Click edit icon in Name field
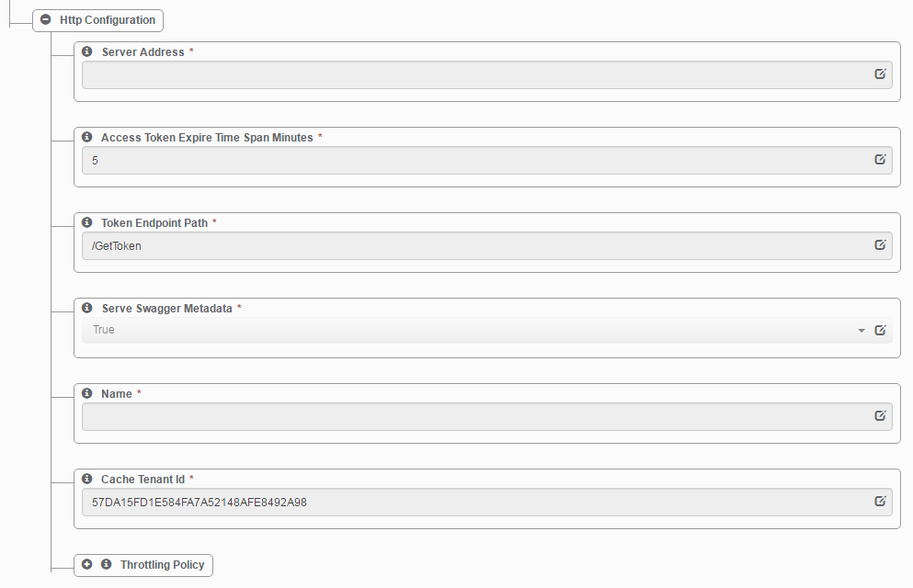Viewport: 913px width, 588px height. 880,416
